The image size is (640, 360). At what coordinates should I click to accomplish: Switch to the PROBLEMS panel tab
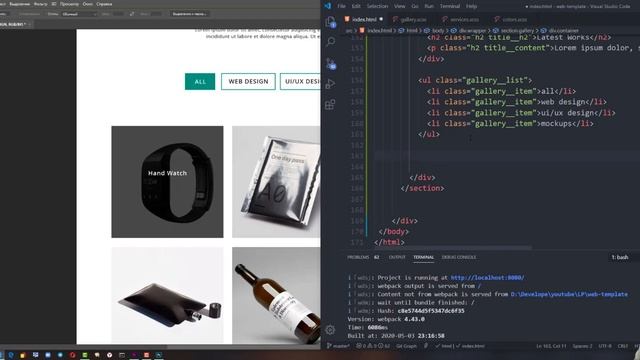363,257
